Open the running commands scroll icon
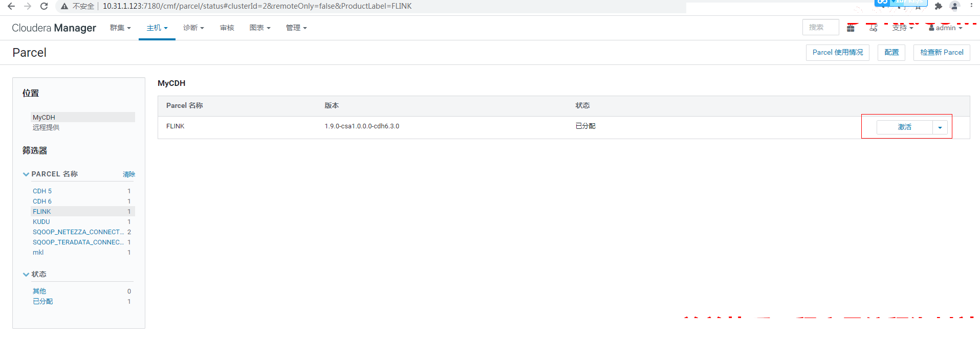 873,28
